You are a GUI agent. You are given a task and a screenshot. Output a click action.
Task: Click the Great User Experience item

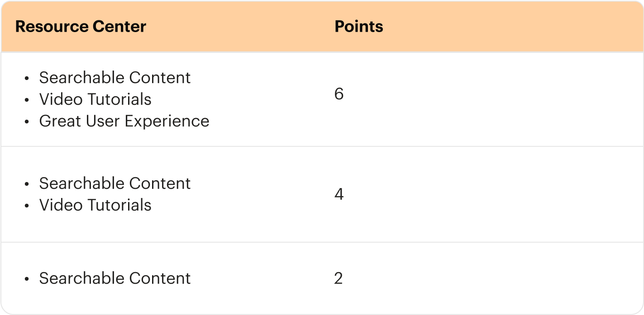tap(124, 121)
